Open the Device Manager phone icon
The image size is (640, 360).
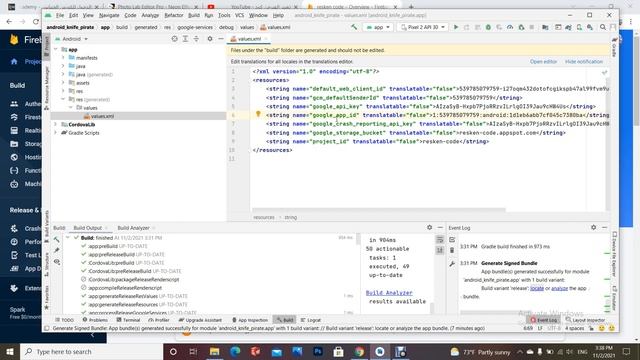[579, 27]
